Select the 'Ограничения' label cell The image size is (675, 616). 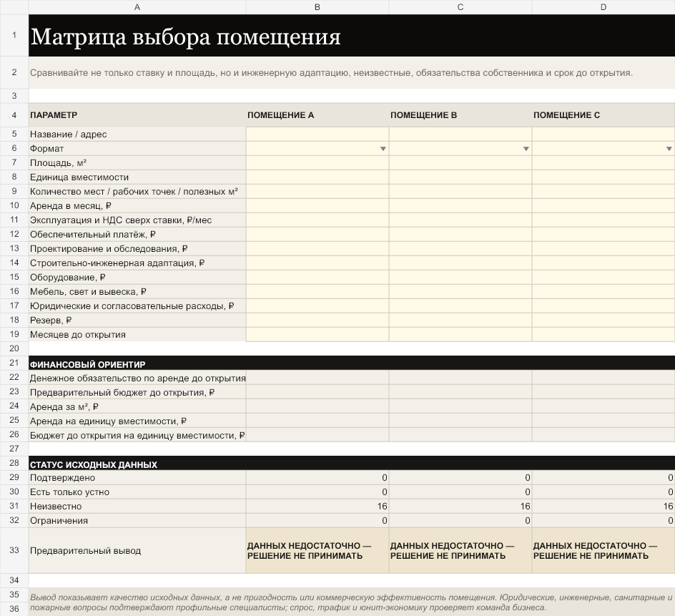point(137,520)
